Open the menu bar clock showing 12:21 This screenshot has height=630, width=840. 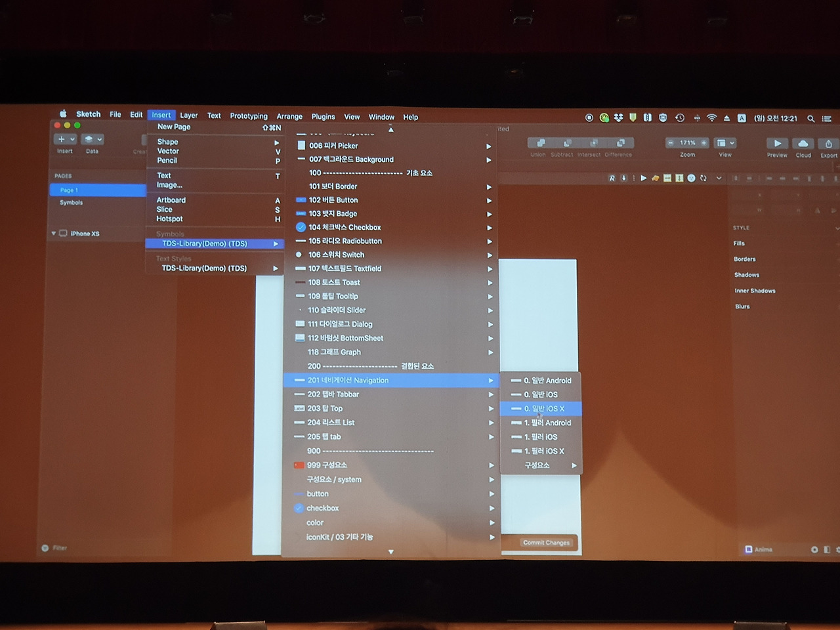(x=776, y=119)
